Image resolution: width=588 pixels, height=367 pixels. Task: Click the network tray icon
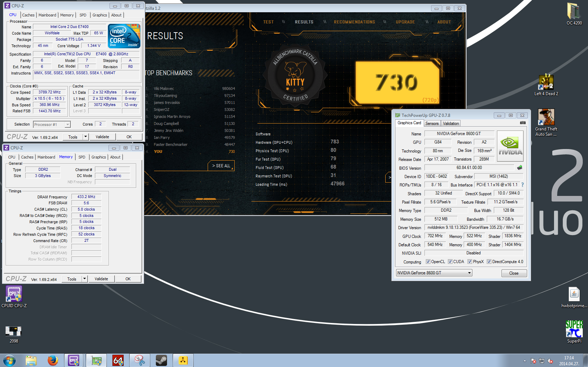[x=542, y=361]
